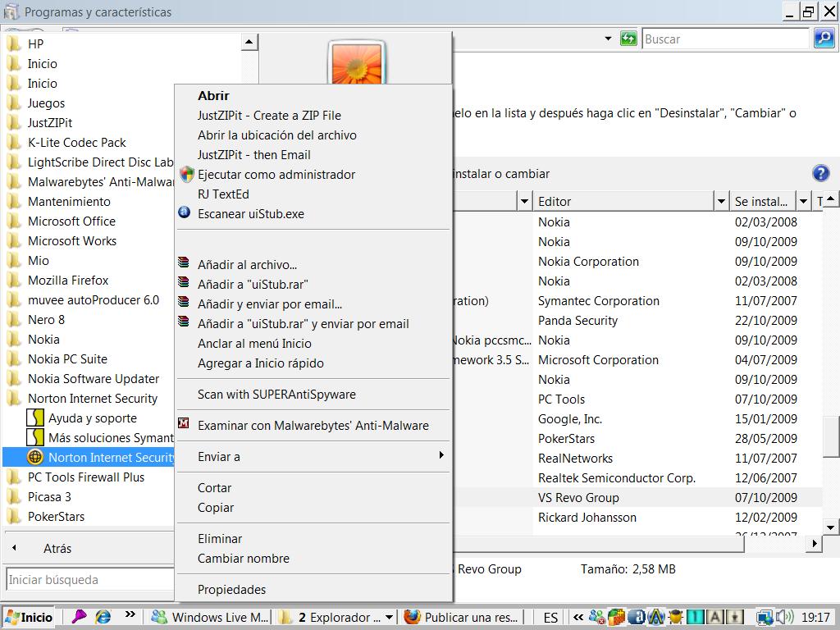Viewport: 840px width, 630px height.
Task: Click the volume speaker icon in system tray
Action: click(x=784, y=617)
